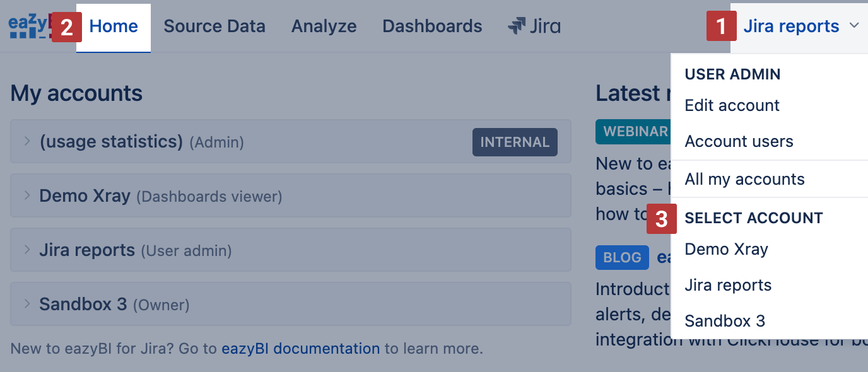Open the eazyBI documentation link
Image resolution: width=868 pixels, height=372 pixels.
point(300,348)
